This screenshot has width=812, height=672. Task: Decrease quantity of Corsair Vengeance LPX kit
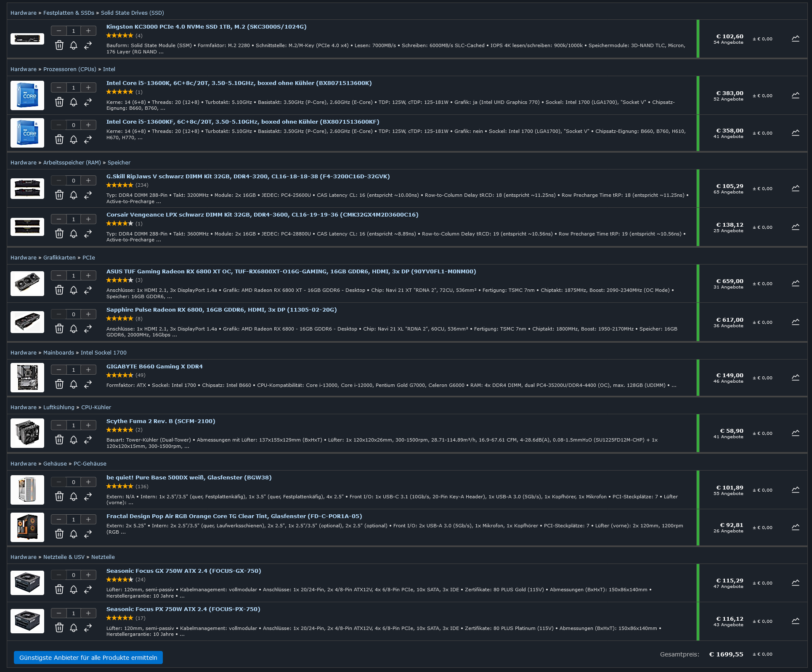point(59,219)
